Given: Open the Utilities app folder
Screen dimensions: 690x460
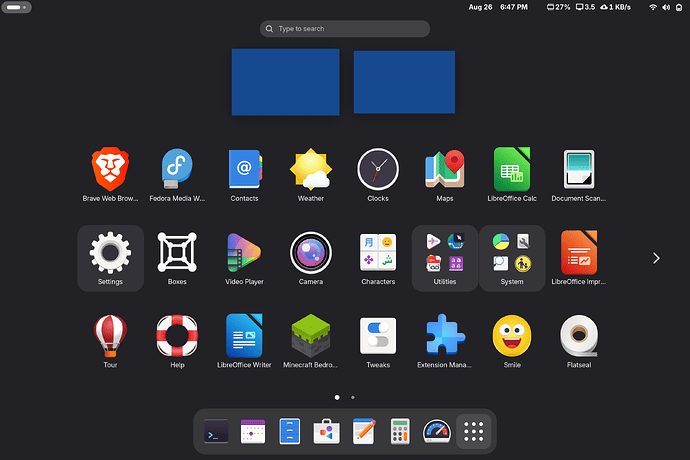Looking at the screenshot, I should 445,258.
